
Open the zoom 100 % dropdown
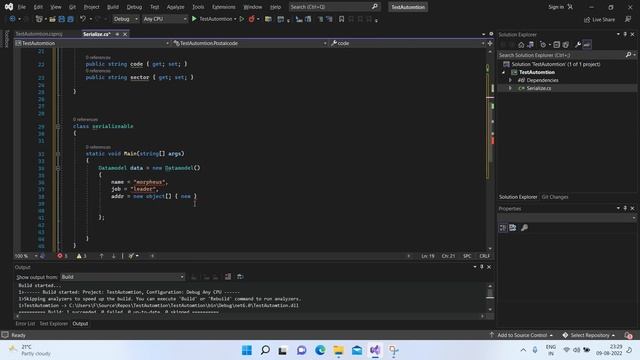pyautogui.click(x=36, y=256)
